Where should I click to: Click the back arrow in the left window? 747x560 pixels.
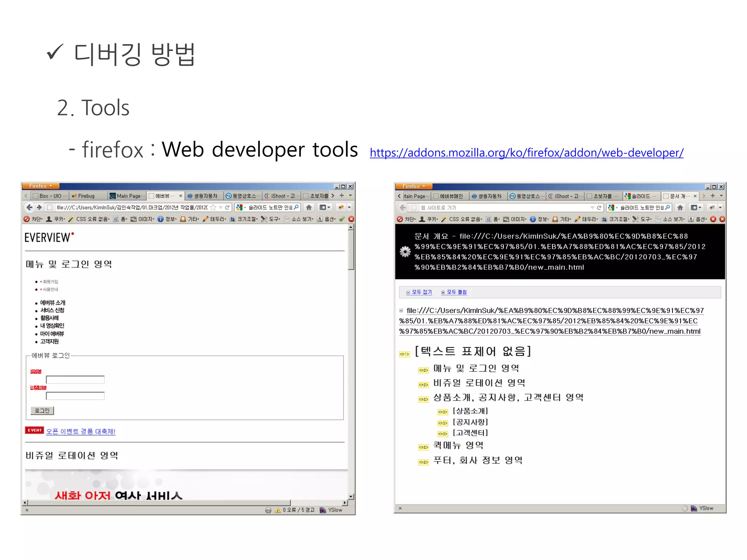30,207
